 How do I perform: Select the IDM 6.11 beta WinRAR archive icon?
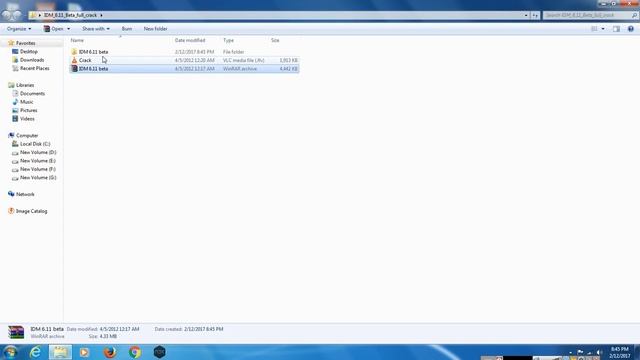tap(74, 69)
